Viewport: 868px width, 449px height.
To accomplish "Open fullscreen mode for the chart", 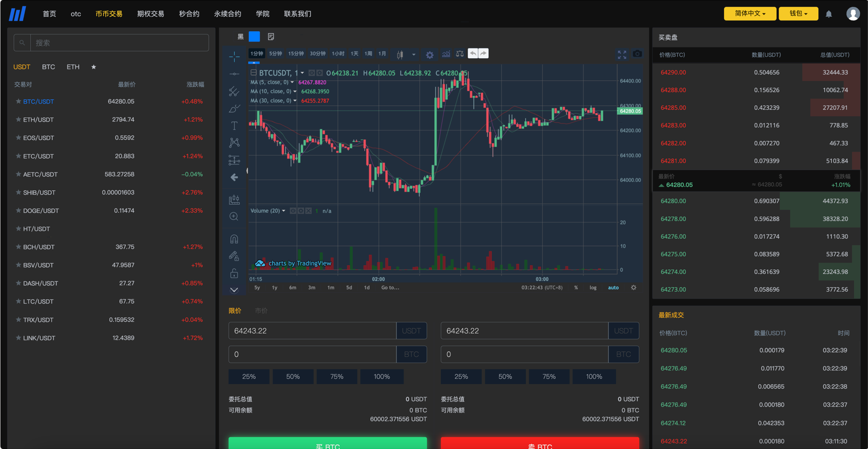I will coord(622,54).
